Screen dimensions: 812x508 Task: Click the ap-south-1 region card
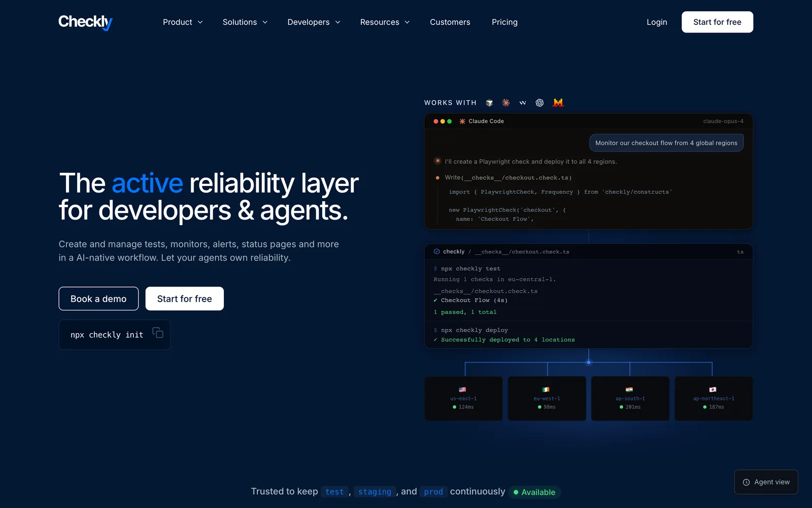[x=630, y=398]
